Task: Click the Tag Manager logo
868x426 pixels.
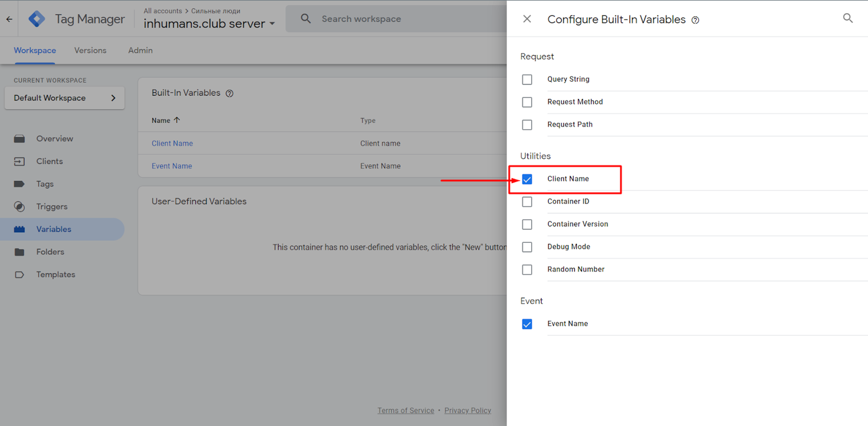Action: tap(37, 19)
